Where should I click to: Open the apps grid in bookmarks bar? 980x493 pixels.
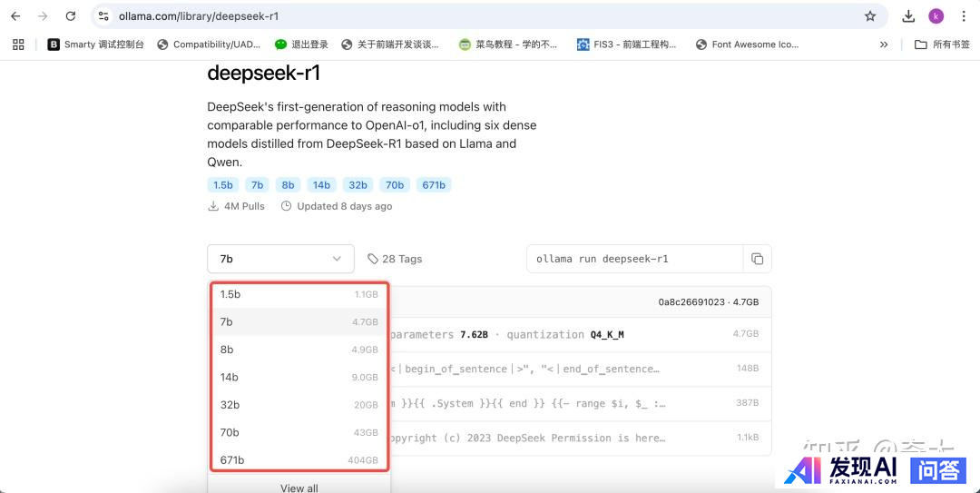tap(18, 44)
